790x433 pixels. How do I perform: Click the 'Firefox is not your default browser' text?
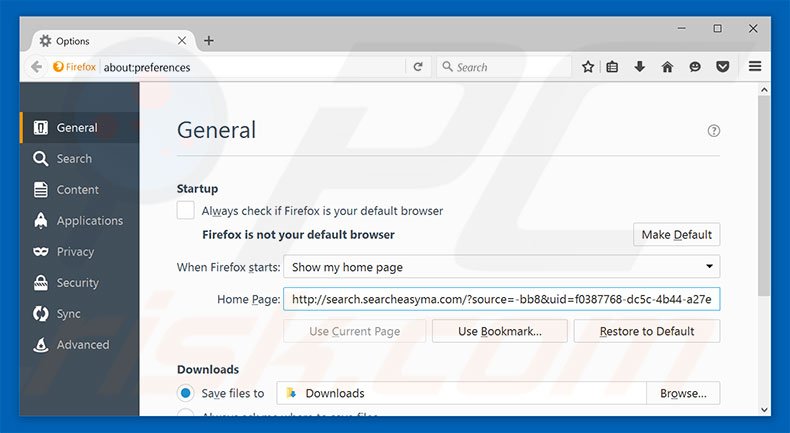pyautogui.click(x=298, y=234)
